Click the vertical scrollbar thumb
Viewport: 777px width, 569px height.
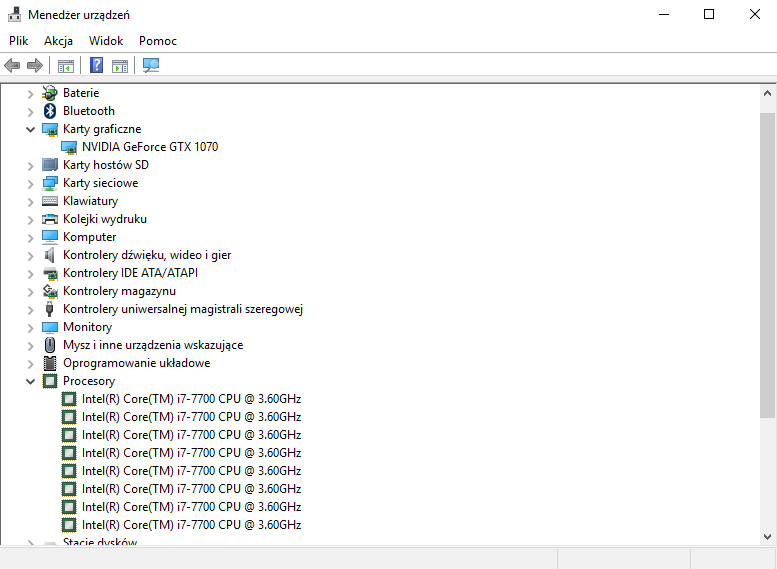coord(767,265)
